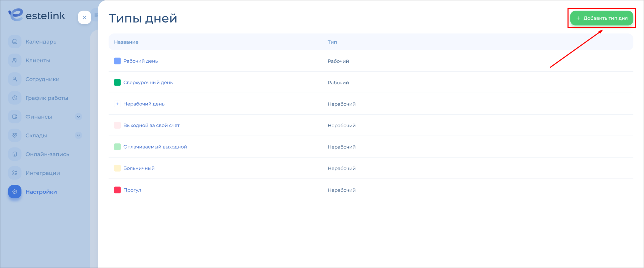Screen dimensions: 644x268
Task: Click green swatch of Сверхурочный день
Action: 117,82
